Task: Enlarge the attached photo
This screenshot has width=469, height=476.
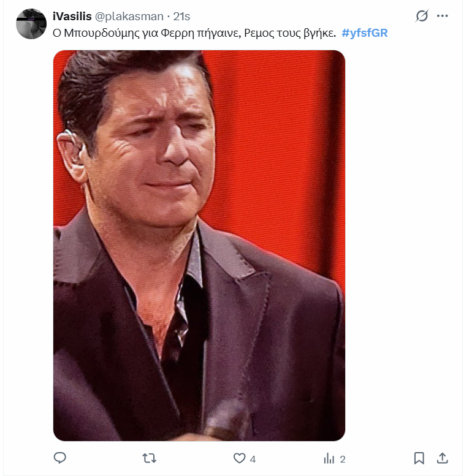Action: click(x=199, y=245)
